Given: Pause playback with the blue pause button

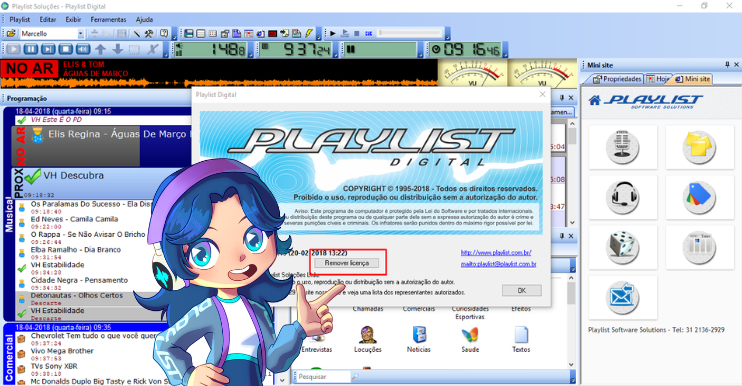Looking at the screenshot, I should [31, 49].
